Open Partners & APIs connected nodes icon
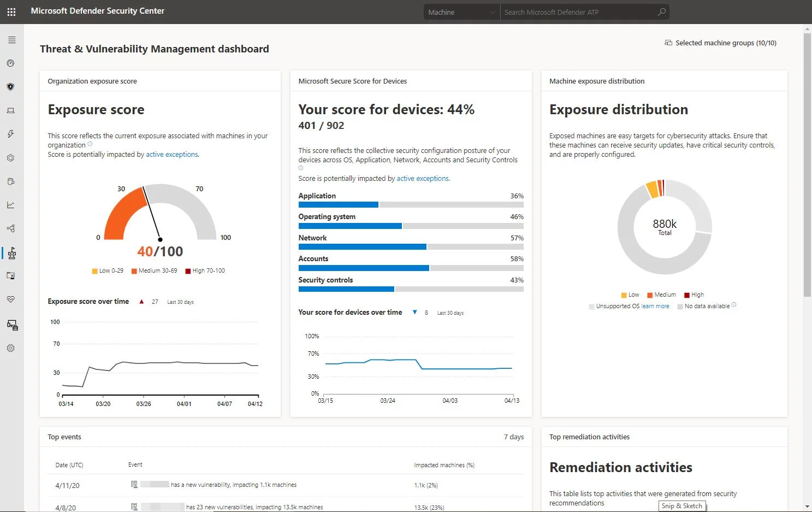 [x=10, y=228]
